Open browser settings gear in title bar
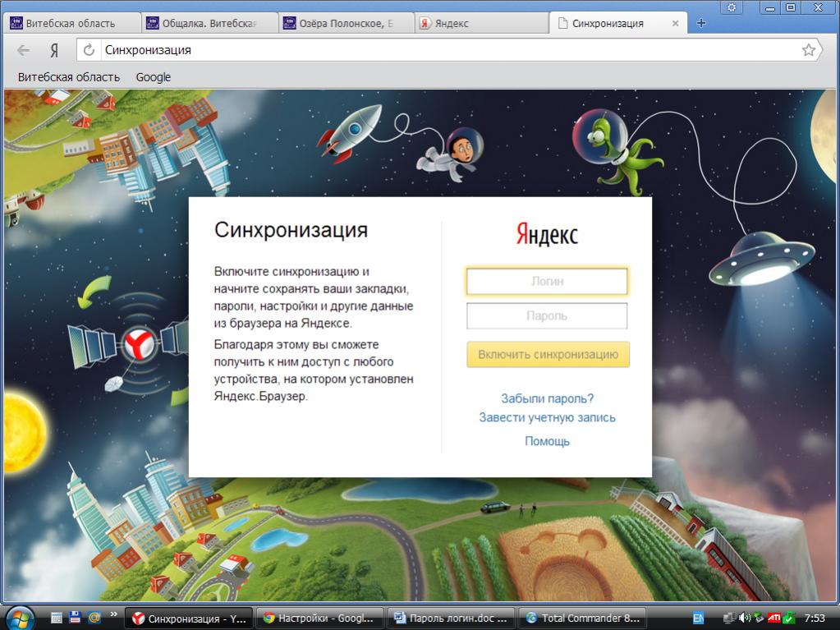 (732, 7)
